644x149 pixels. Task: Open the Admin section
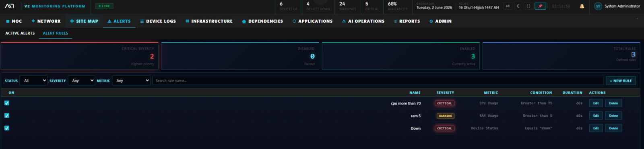440,21
